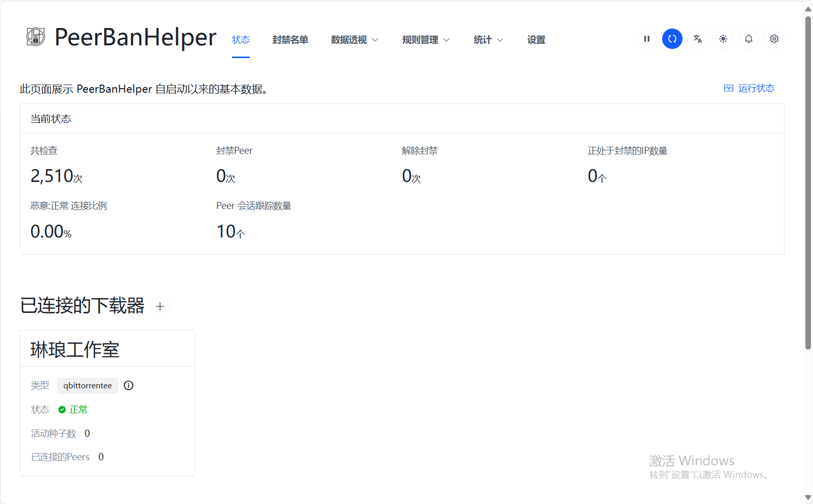Screen dimensions: 813x504
Task: Open the language translation switcher
Action: [x=698, y=39]
